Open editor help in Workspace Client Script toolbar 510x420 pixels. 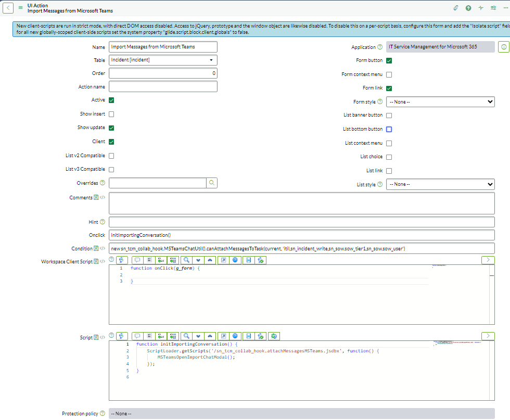235,260
